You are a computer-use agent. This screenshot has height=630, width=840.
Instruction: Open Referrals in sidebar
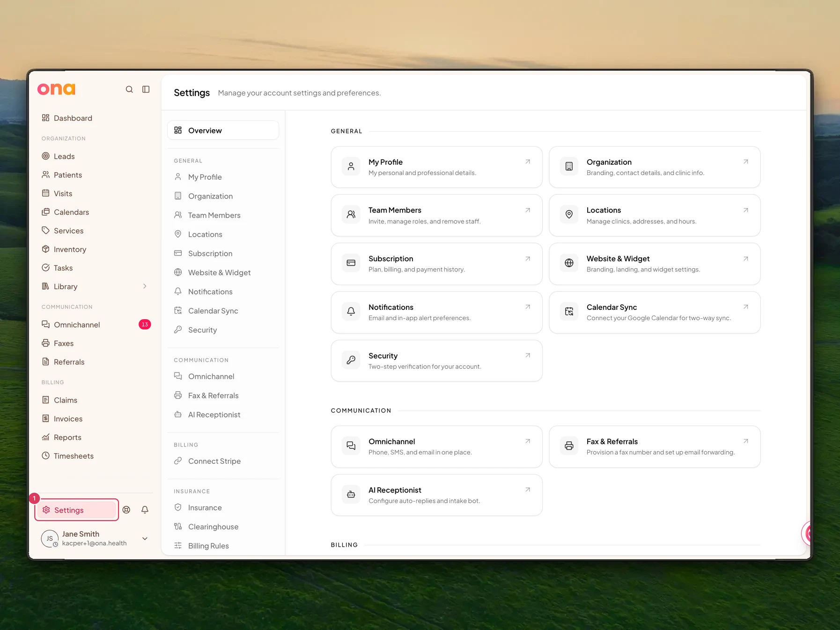coord(95,362)
